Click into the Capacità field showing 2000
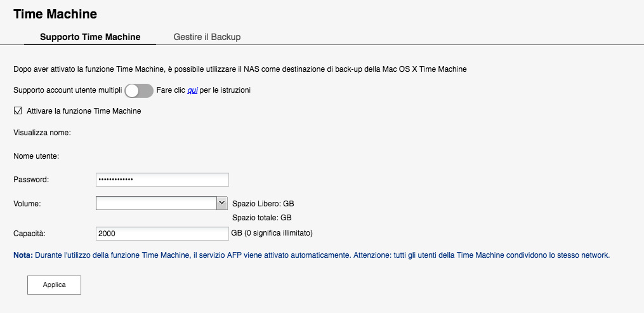Viewport: 644px width, 313px height. tap(162, 234)
